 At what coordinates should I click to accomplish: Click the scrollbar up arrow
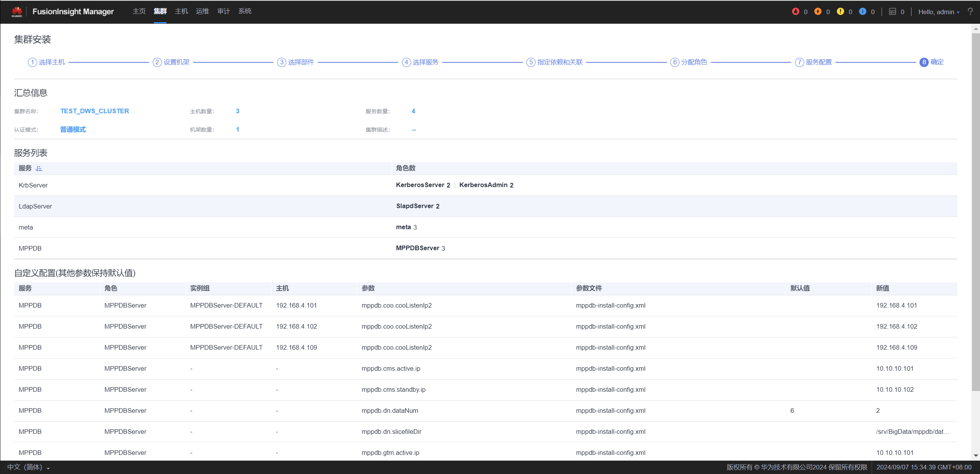[x=976, y=29]
